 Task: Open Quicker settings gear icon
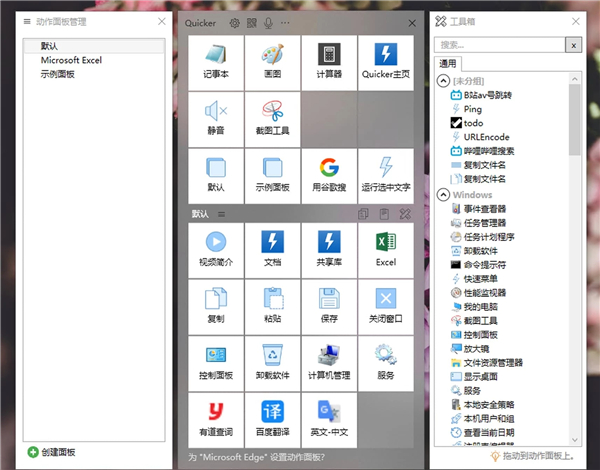click(x=234, y=22)
